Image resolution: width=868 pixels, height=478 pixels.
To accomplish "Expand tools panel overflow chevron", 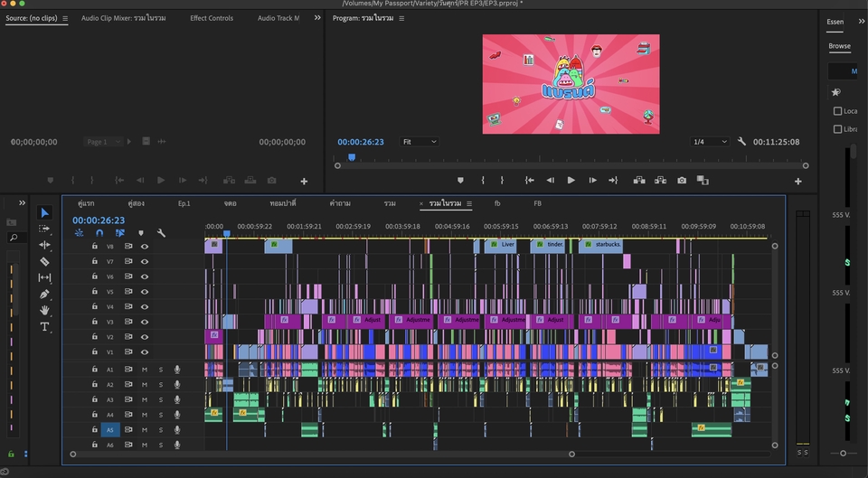I will point(22,203).
